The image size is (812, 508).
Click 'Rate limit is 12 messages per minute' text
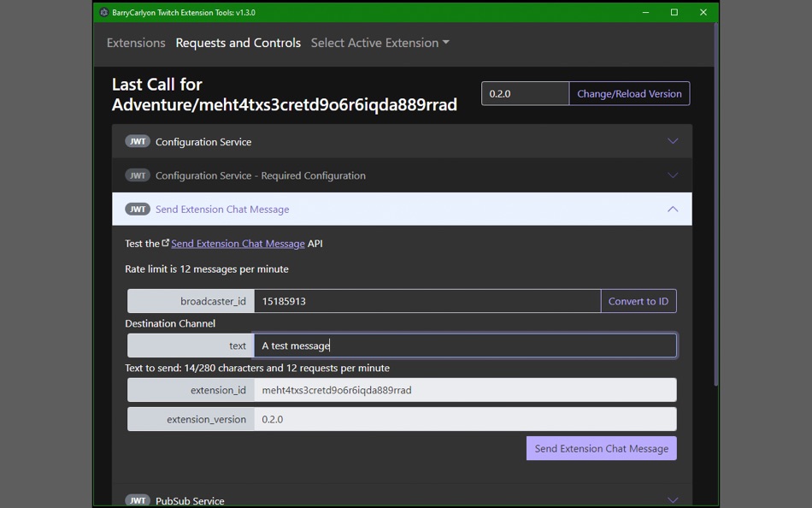[207, 269]
